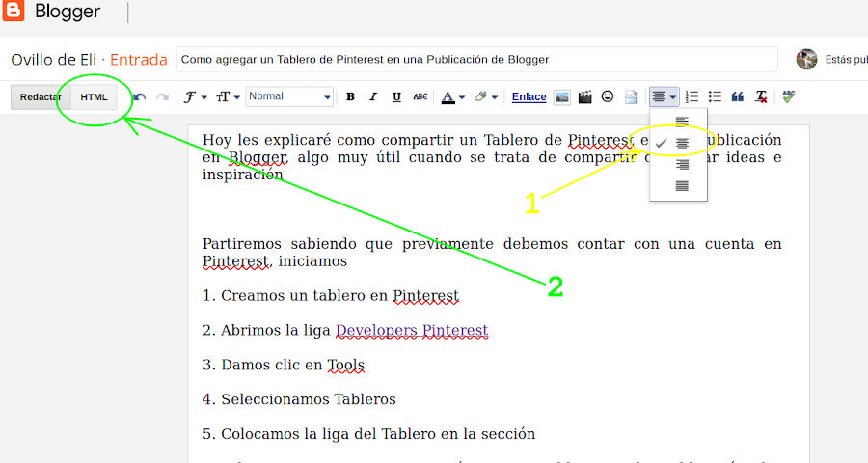Click the Blogger logo icon

pos(14,10)
